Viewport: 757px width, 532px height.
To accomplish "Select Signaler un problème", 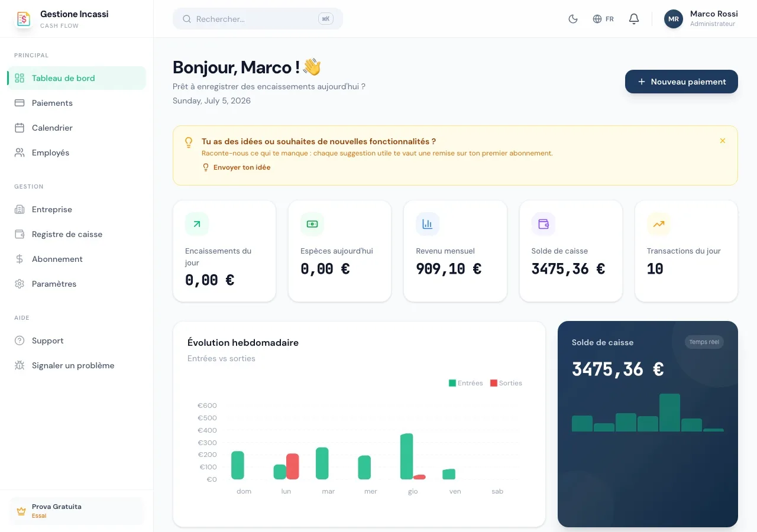I will (77, 365).
